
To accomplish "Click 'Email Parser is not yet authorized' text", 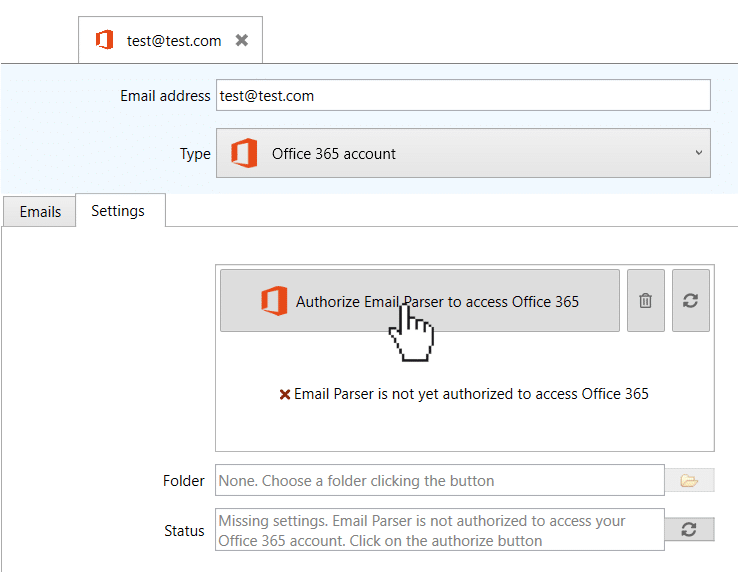I will pyautogui.click(x=471, y=394).
